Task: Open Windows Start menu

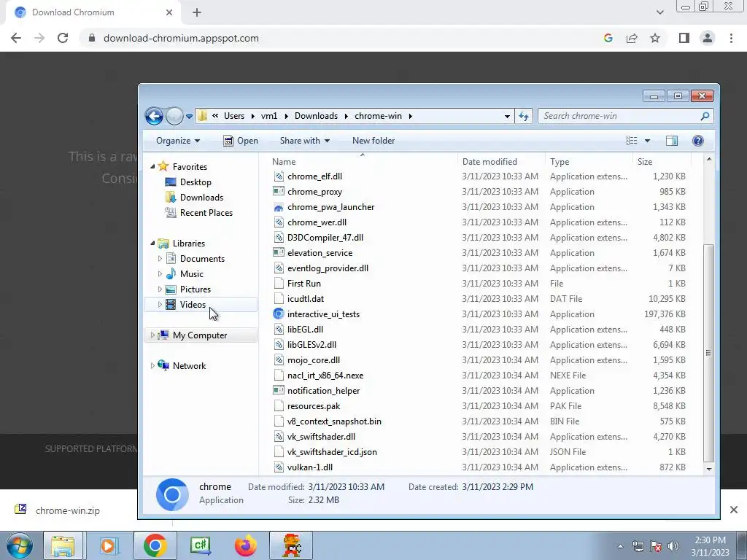Action: (19, 545)
